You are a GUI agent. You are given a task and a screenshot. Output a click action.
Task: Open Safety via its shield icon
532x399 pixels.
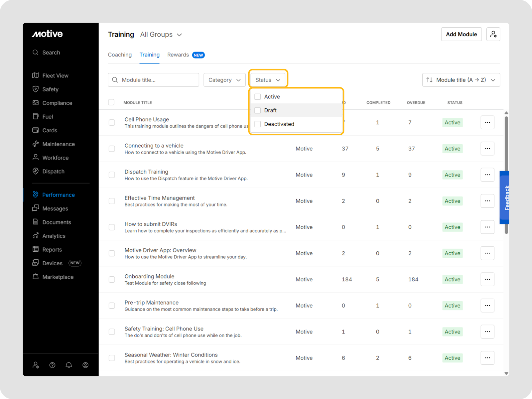point(36,89)
